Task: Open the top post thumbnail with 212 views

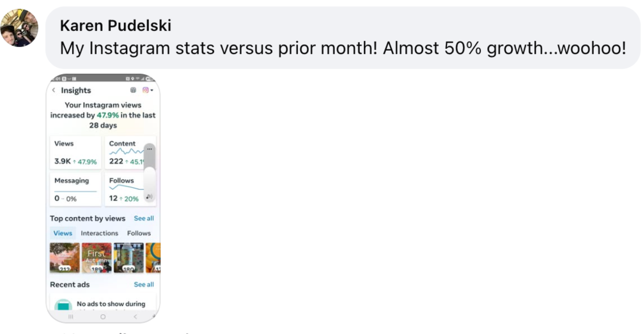Action: pos(65,258)
